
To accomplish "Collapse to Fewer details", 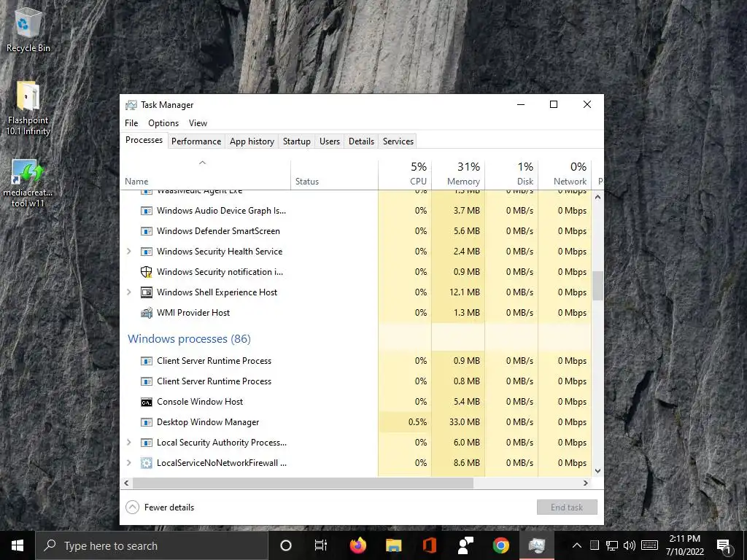I will pyautogui.click(x=160, y=507).
